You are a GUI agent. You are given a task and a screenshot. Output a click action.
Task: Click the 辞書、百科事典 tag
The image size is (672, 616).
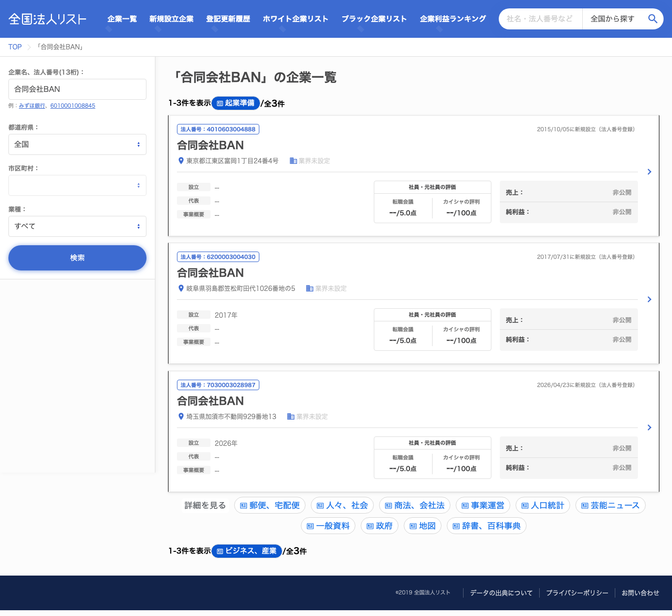[487, 526]
